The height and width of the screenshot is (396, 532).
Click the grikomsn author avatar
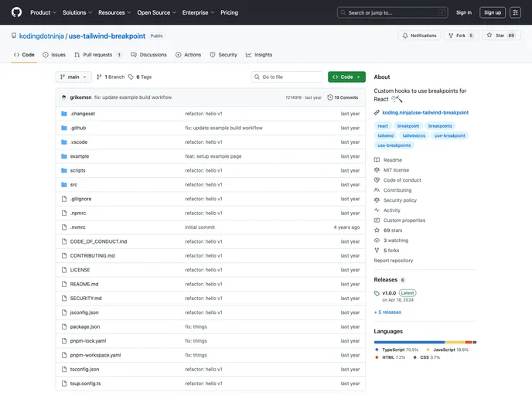(63, 97)
